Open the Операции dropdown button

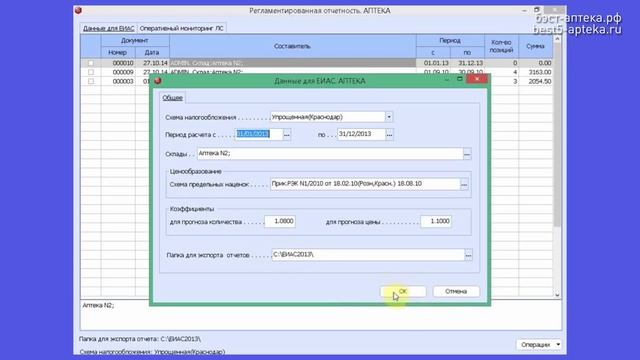(539, 345)
